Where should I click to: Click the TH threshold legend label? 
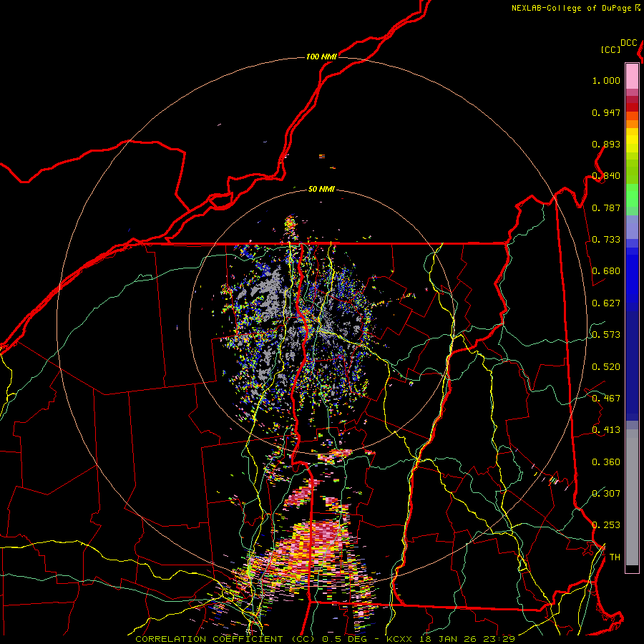[615, 557]
